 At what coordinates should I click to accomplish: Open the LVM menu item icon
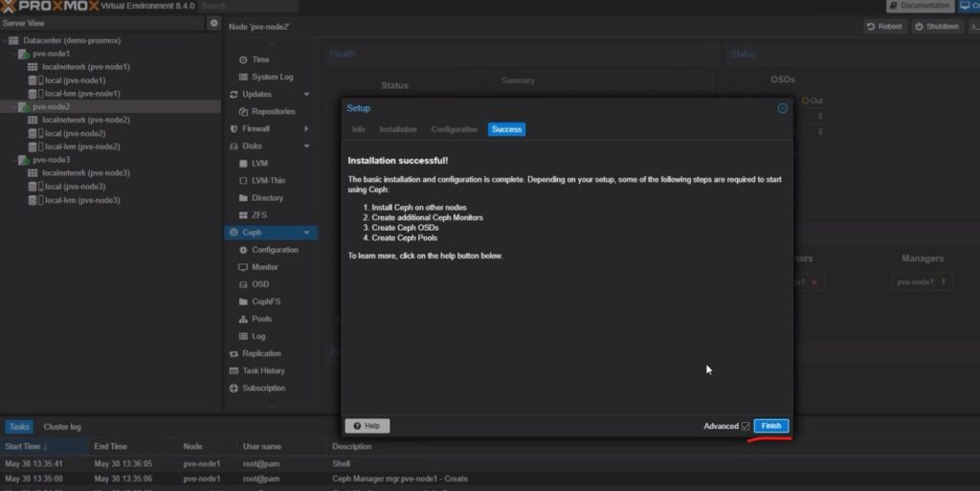coord(243,164)
